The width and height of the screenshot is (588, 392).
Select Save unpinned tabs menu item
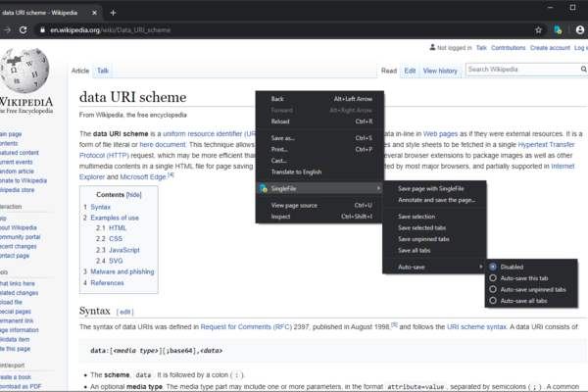coord(434,239)
